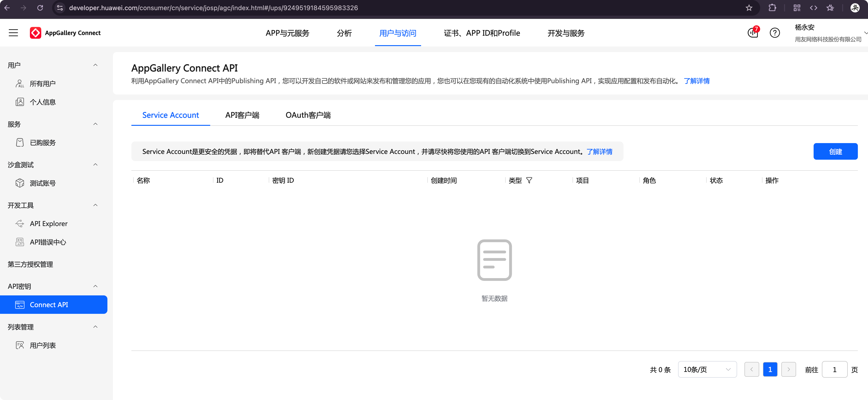
Task: Click the 创建时间 column header
Action: coord(444,180)
